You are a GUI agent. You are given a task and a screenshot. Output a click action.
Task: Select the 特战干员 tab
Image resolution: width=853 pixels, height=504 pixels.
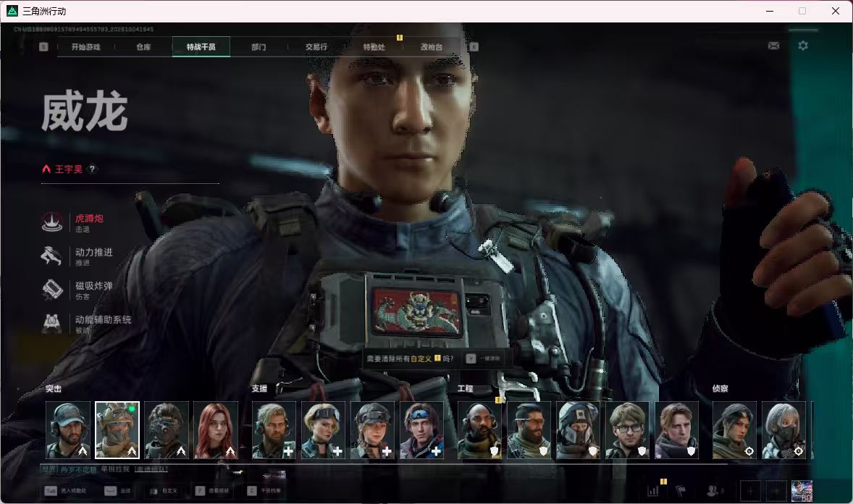pos(201,47)
